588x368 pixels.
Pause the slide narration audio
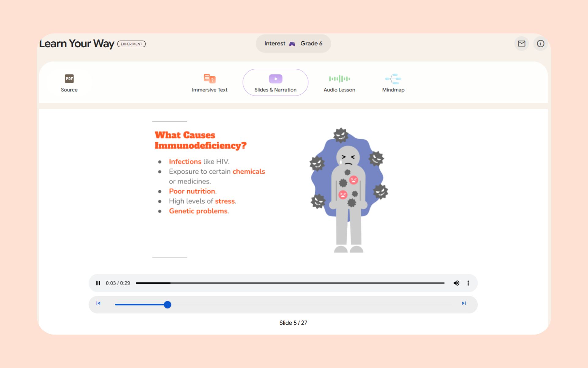(98, 283)
